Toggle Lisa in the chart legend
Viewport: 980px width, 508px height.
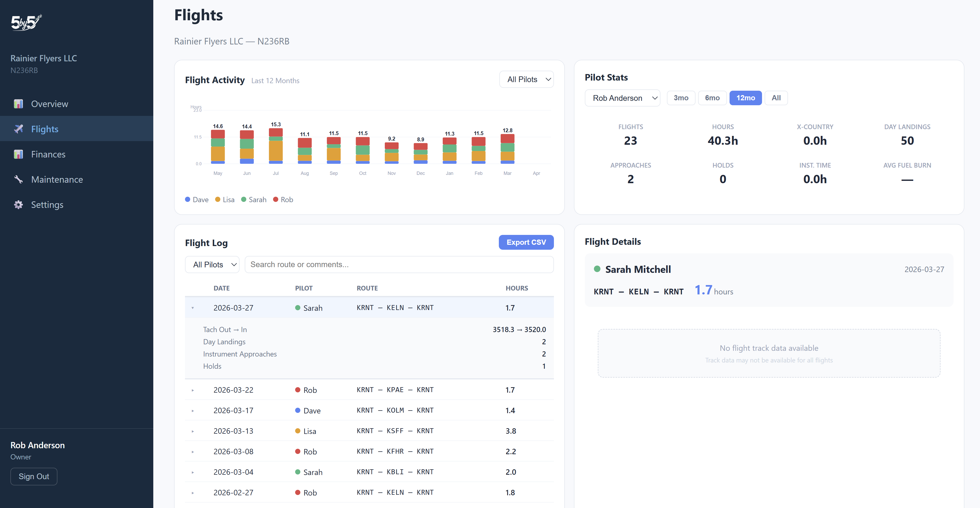pos(224,199)
